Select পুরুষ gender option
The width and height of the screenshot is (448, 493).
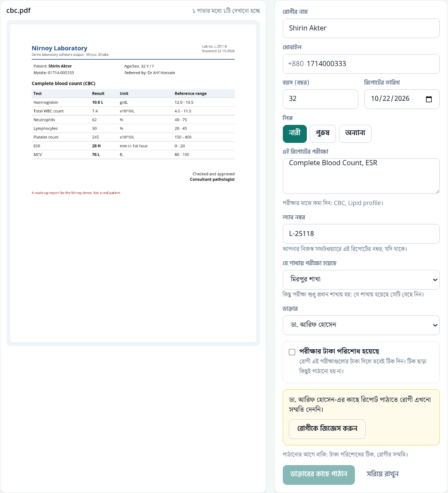[323, 133]
